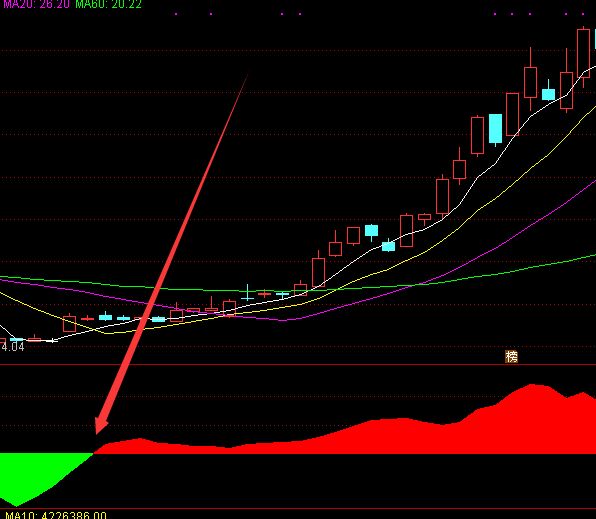Click the white cross marker near chart bottom-left

[52, 341]
